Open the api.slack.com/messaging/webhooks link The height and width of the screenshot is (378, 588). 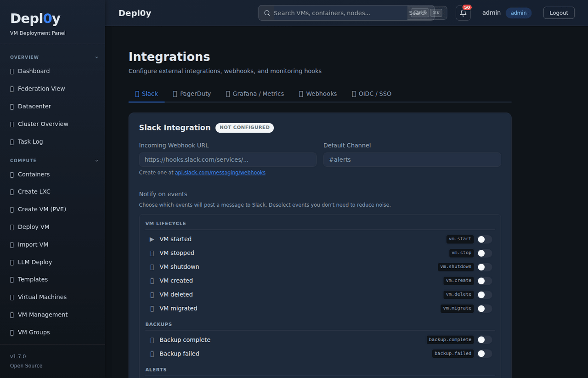[x=220, y=173]
